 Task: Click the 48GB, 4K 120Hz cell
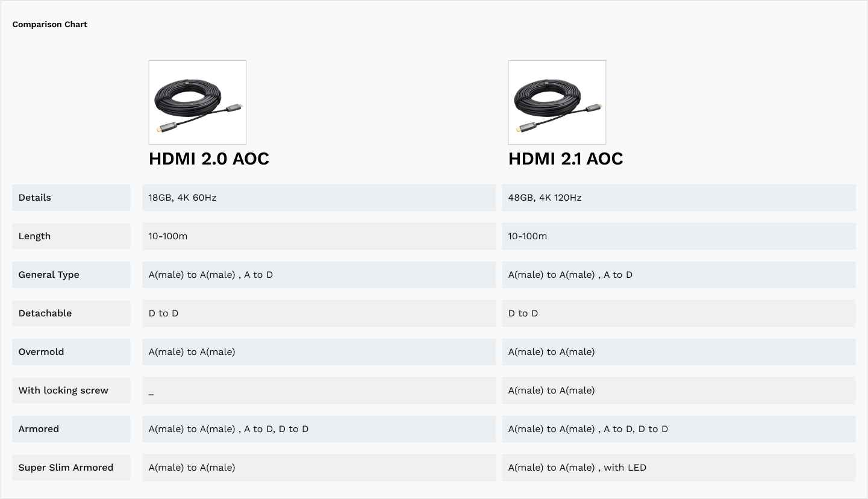[545, 198]
